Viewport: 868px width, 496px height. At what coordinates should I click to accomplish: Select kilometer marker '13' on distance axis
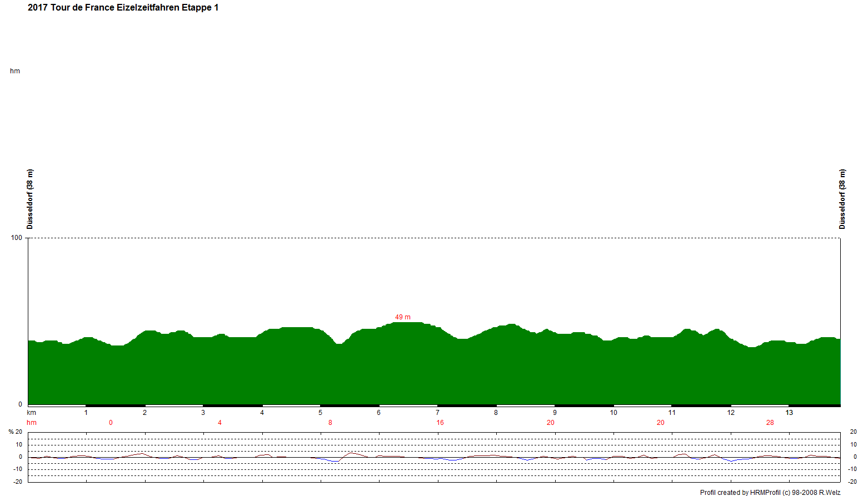(x=789, y=413)
